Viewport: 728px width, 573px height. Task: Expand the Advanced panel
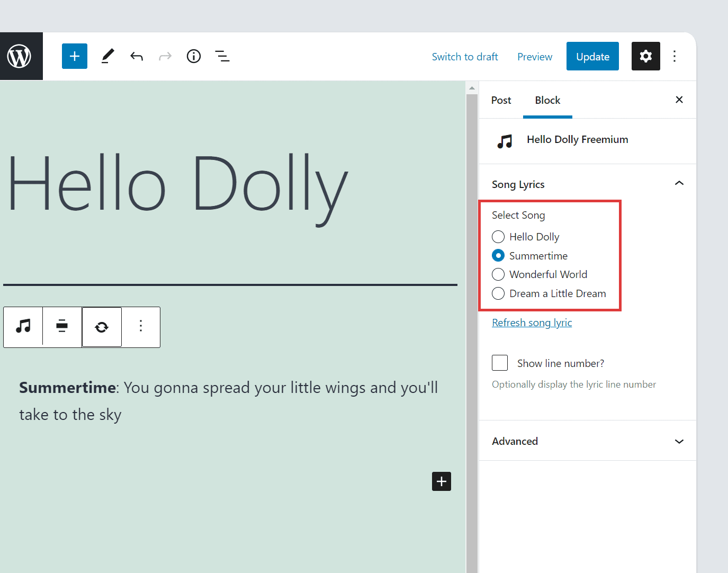(x=588, y=441)
